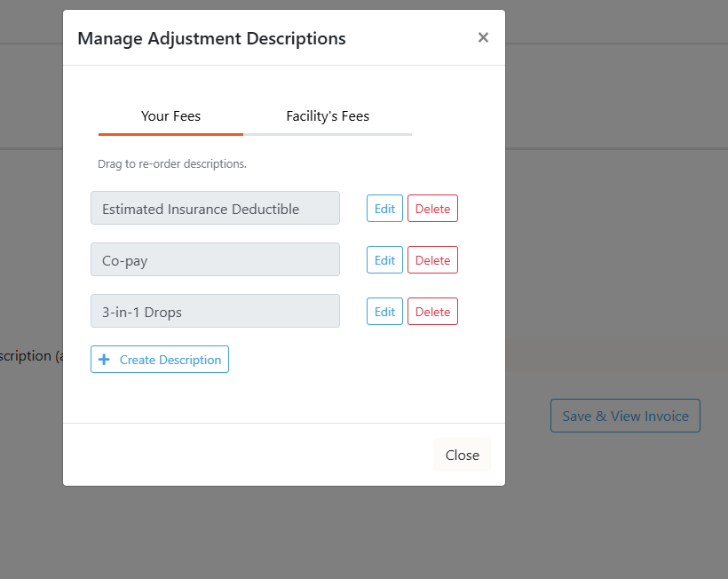The image size is (728, 579).
Task: Click the Save & View Invoice button
Action: 625,416
